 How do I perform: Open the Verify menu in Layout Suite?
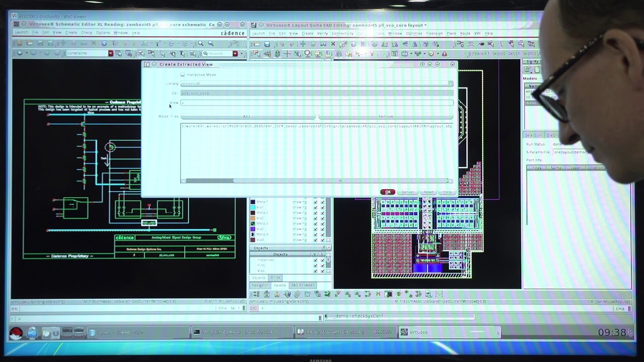pos(323,33)
